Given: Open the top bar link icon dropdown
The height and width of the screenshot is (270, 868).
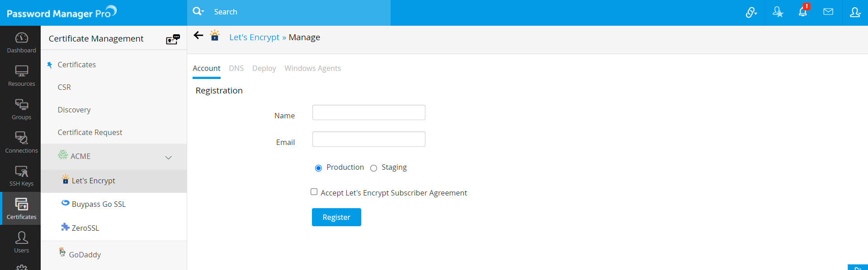Looking at the screenshot, I should click(751, 12).
